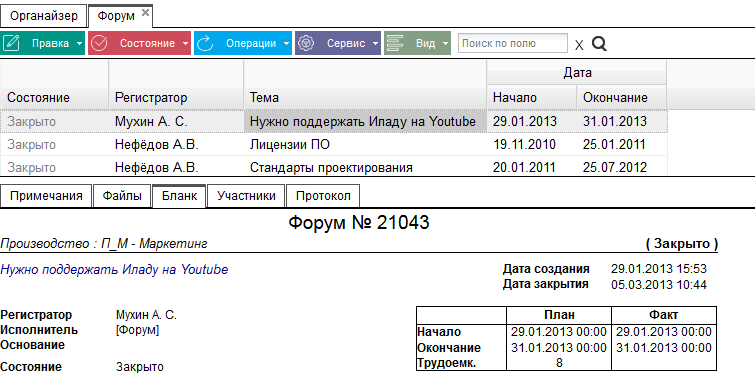
Task: Click end date 25.07.2012 cell
Action: point(622,168)
